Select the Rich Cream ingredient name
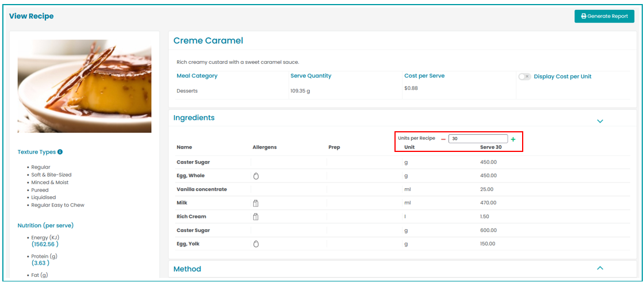This screenshot has width=644, height=282. (x=191, y=216)
